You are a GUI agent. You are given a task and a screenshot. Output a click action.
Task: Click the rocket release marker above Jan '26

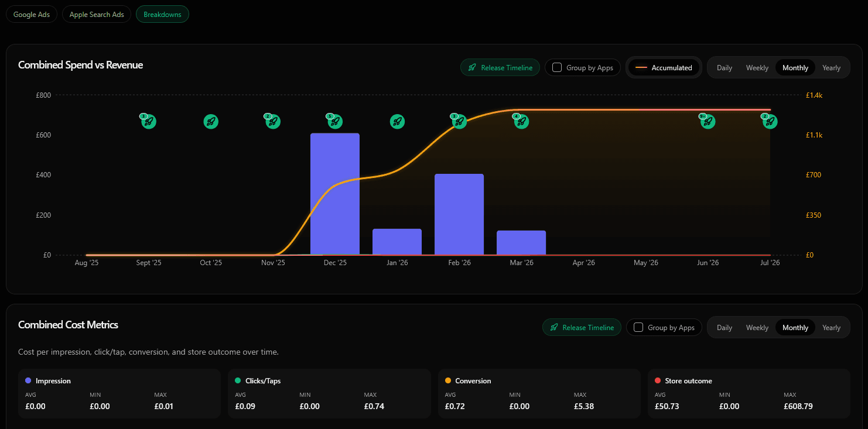(x=397, y=122)
